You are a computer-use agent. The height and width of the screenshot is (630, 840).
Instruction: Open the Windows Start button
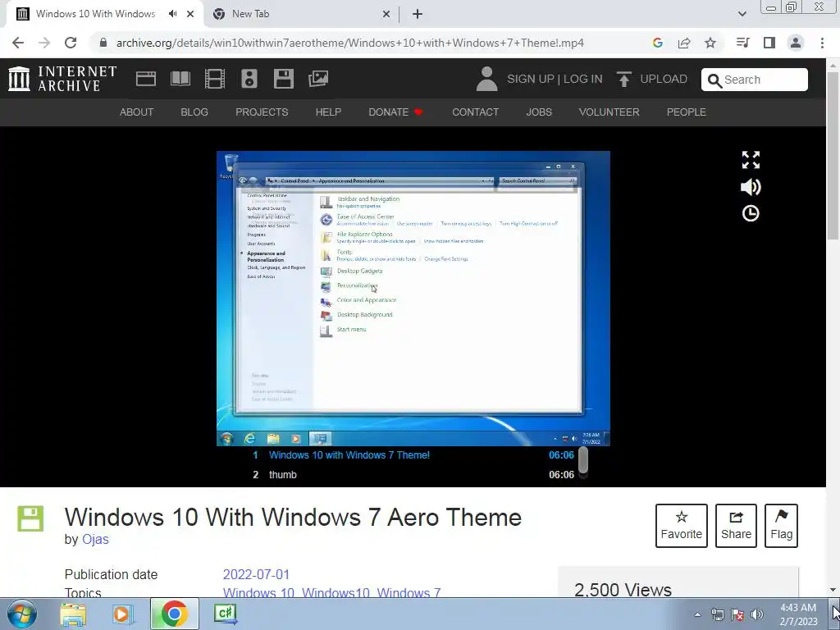(22, 614)
